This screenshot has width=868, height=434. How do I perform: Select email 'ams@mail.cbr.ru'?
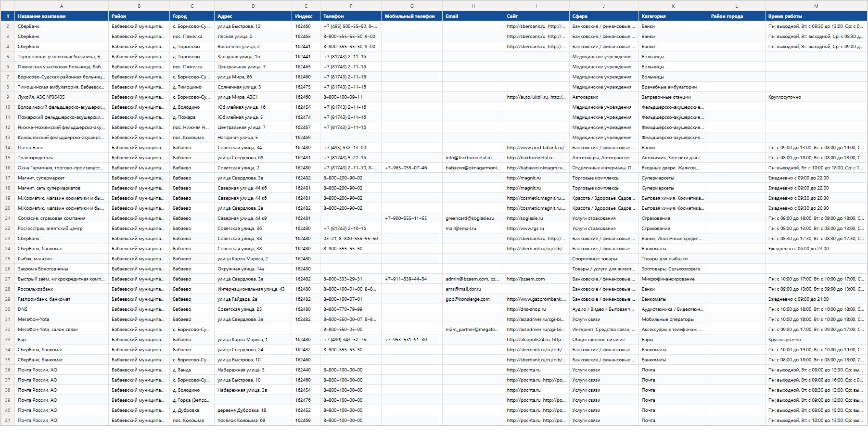(473, 289)
